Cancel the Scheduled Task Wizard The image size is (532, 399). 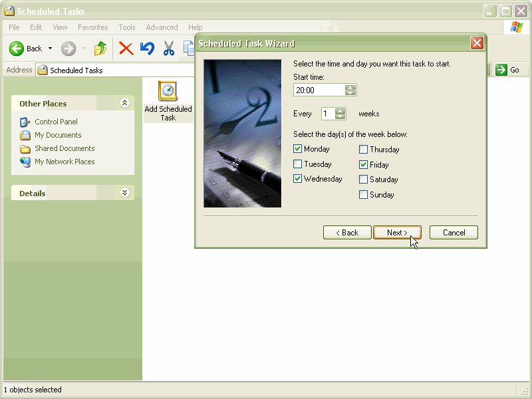(454, 232)
